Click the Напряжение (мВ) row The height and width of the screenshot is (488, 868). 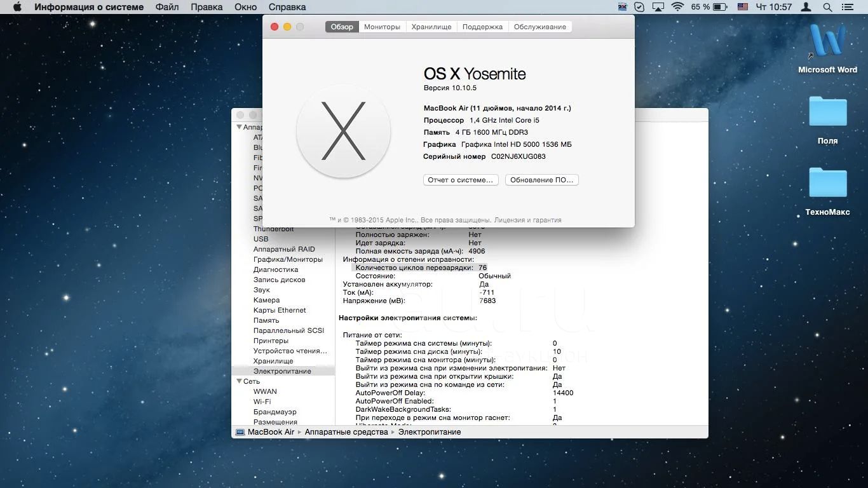[x=419, y=301]
